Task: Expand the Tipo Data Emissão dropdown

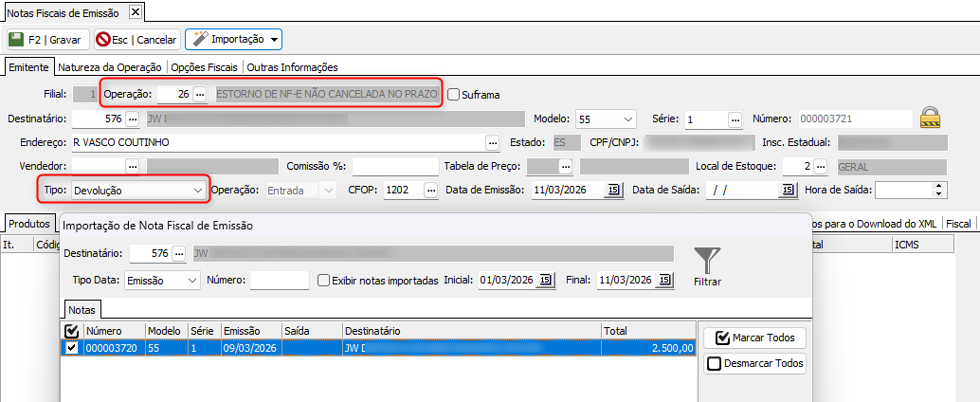Action: click(192, 281)
